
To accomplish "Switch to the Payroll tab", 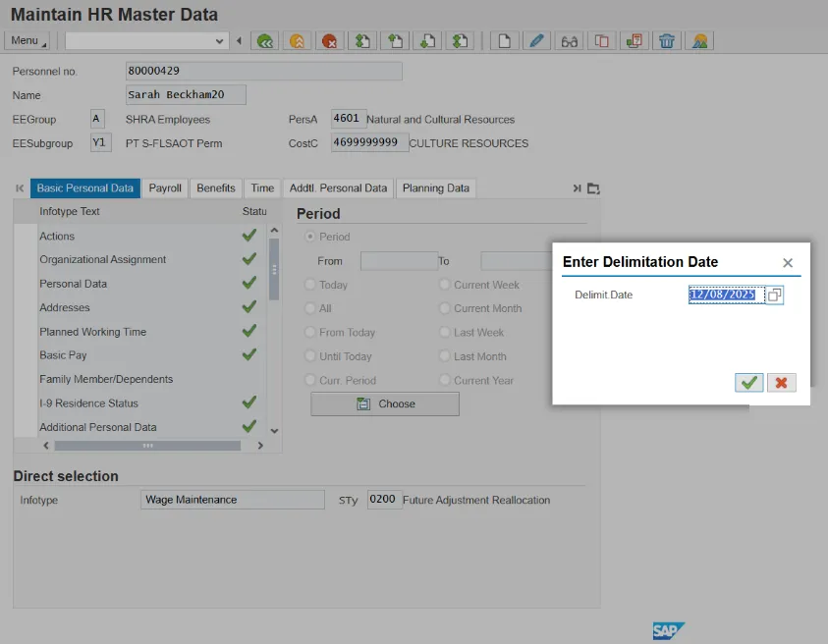I will point(165,188).
